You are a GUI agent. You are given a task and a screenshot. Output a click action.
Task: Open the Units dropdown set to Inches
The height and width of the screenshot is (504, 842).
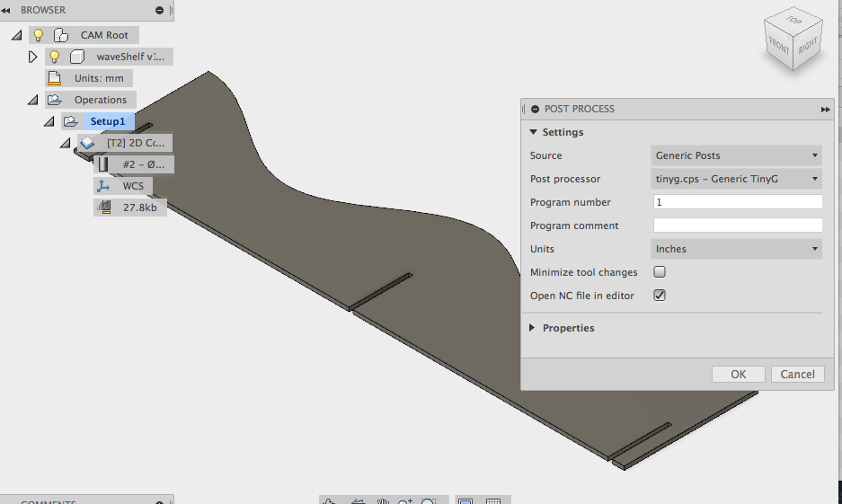(x=736, y=249)
